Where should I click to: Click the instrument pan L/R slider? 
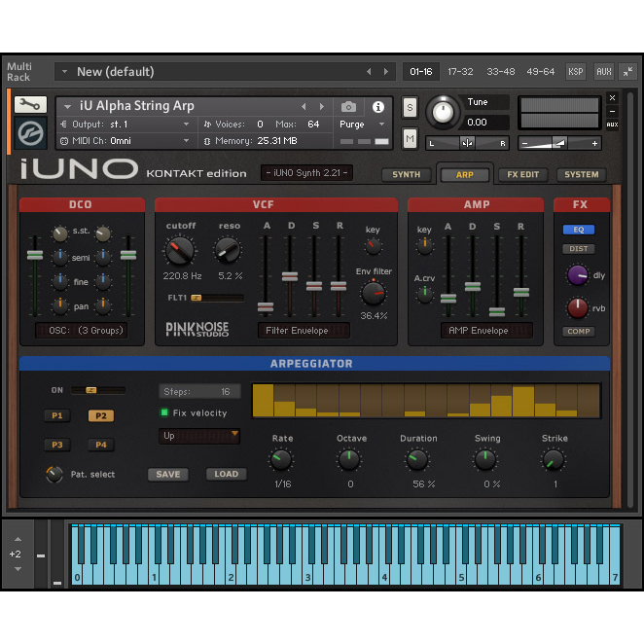coord(467,143)
